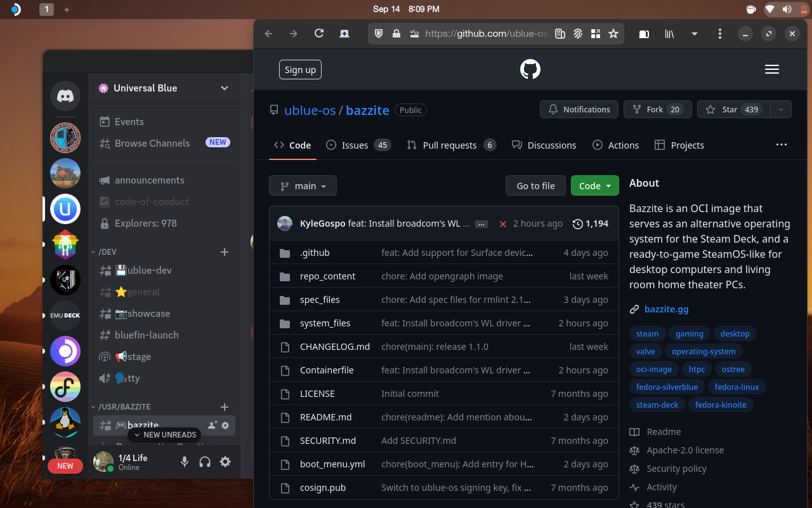Open the star lists dropdown arrow

[x=781, y=109]
